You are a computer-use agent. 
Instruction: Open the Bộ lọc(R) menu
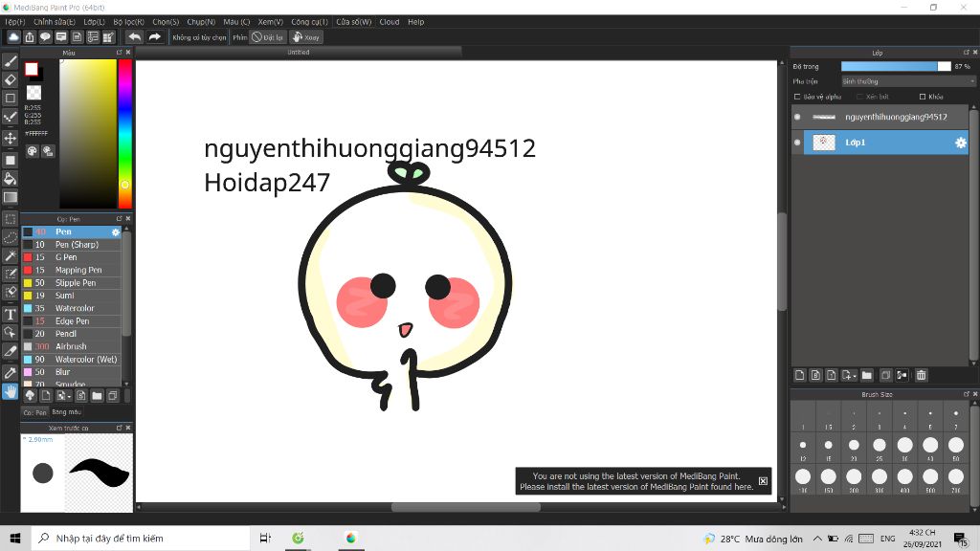129,22
